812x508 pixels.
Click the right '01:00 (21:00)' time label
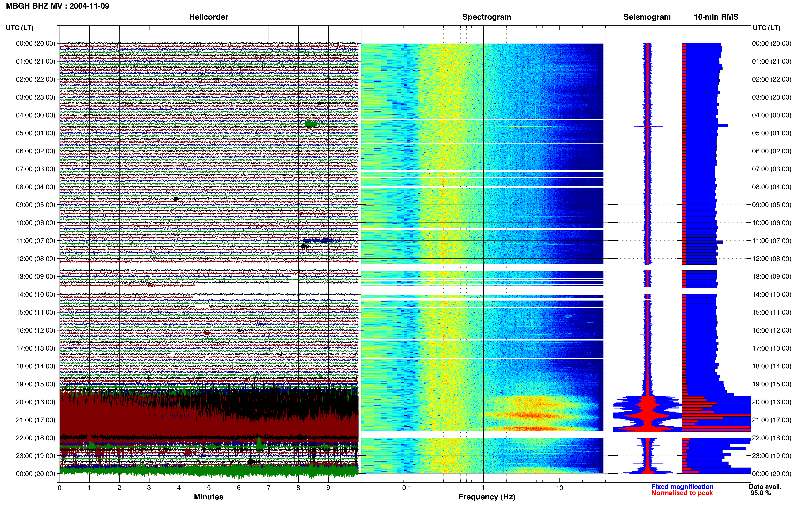pos(772,61)
